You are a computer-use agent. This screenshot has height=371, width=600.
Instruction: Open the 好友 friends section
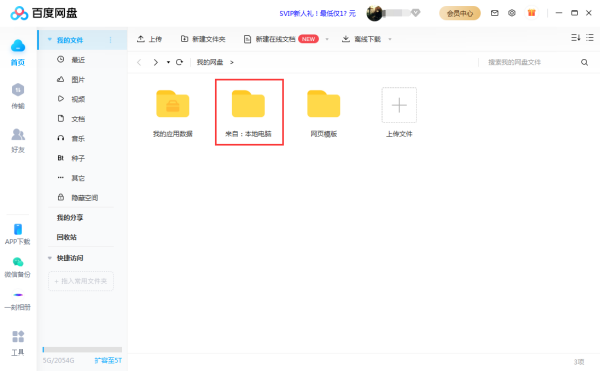click(18, 140)
